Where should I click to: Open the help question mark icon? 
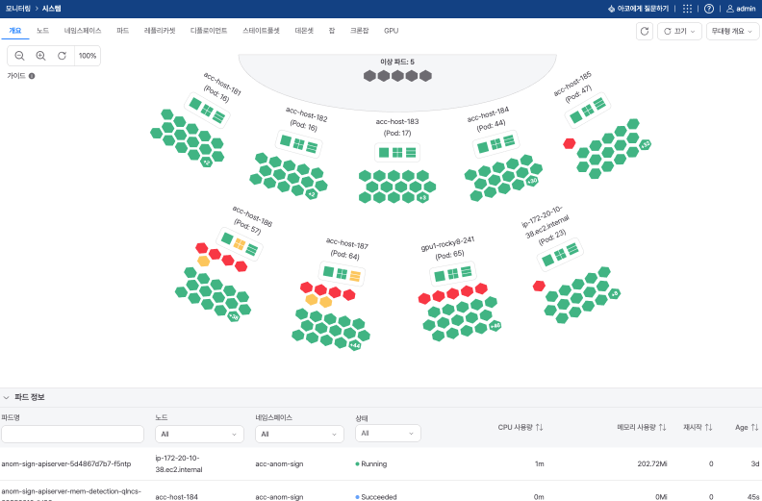[709, 9]
